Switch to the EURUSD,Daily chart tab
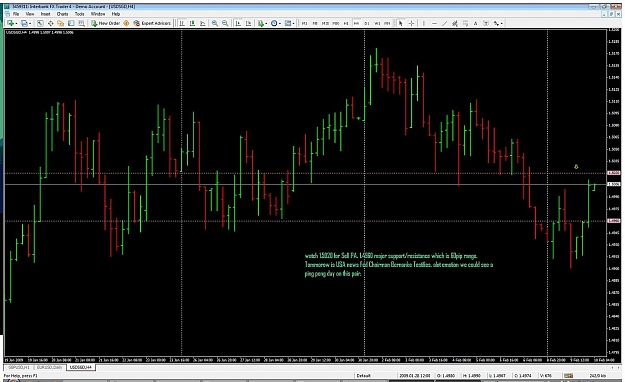The image size is (625, 382). click(x=50, y=367)
